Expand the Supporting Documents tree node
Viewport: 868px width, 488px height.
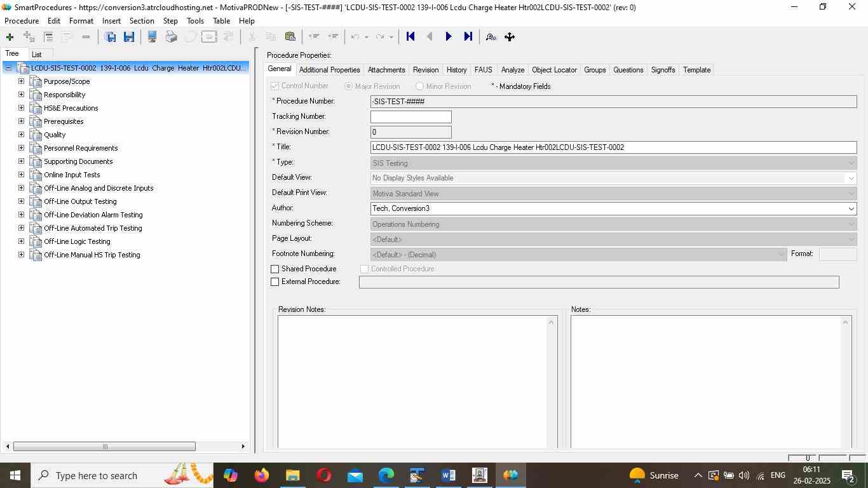(21, 161)
